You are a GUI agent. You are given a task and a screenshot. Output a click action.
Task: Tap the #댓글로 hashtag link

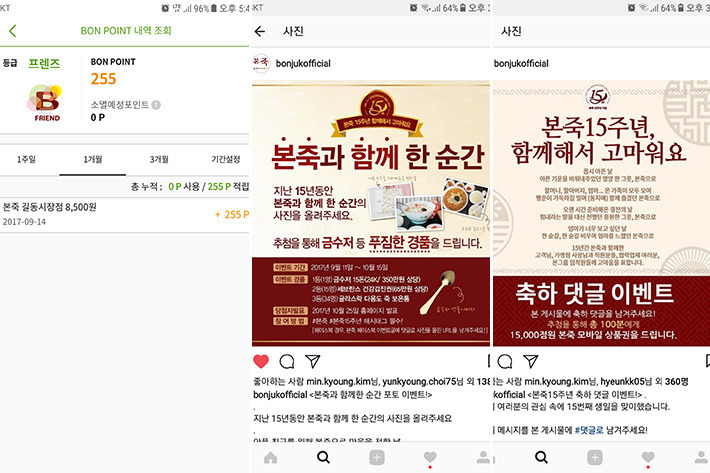coord(589,430)
